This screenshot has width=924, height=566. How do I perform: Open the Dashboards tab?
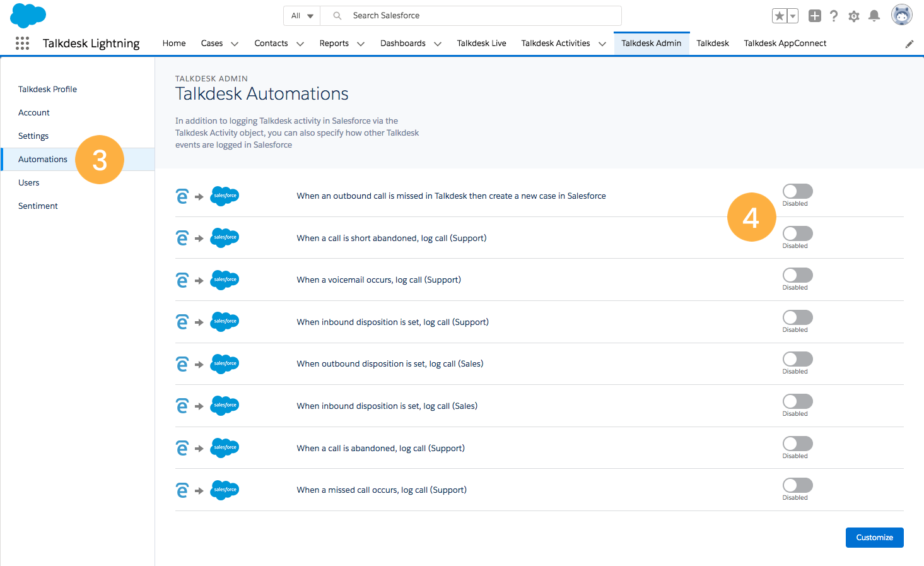[403, 44]
